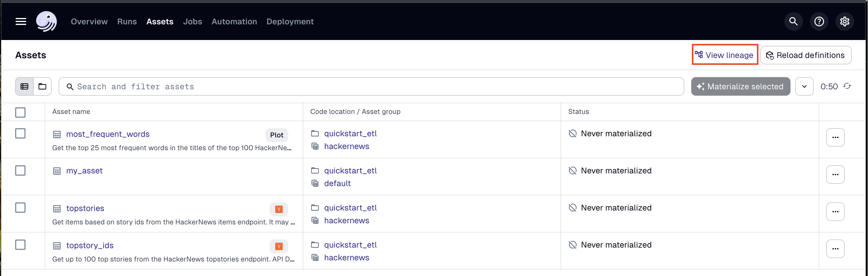Click the refresh assets icon beside the countdown
This screenshot has height=276, width=868.
click(848, 86)
